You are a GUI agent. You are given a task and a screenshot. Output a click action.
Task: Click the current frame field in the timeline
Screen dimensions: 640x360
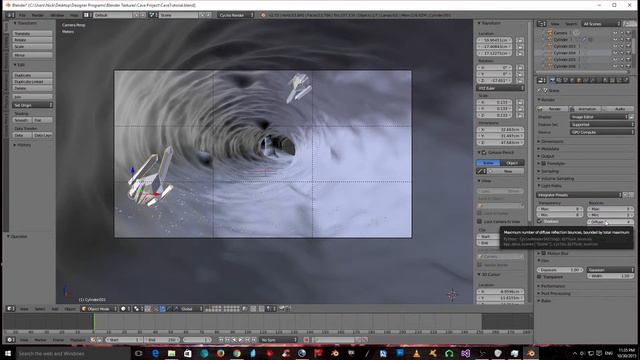tap(197, 340)
